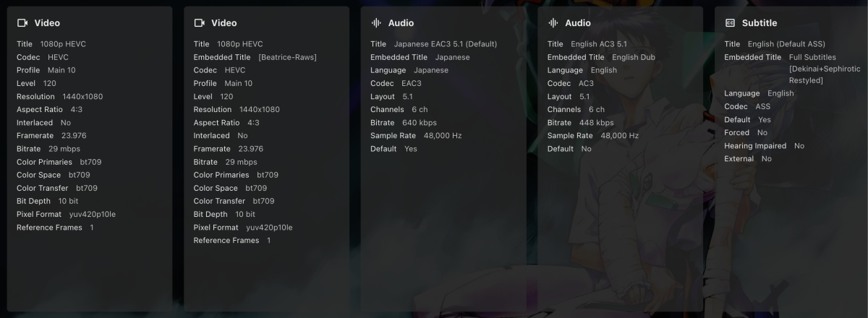Viewport: 868px width, 318px height.
Task: Click the Japanese EAC3 5.1 (Default) title
Action: pyautogui.click(x=445, y=44)
